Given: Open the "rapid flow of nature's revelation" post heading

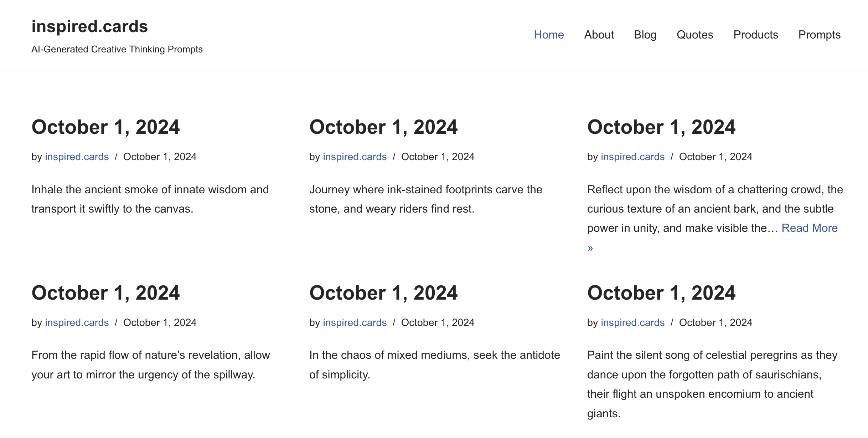Looking at the screenshot, I should pos(105,293).
